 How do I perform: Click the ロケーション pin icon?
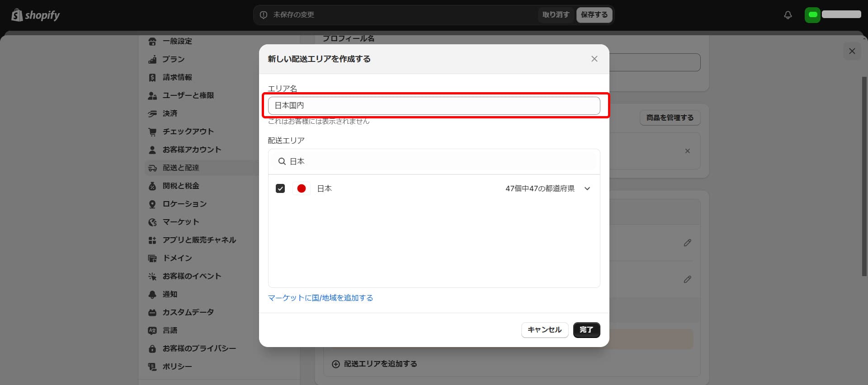[152, 204]
